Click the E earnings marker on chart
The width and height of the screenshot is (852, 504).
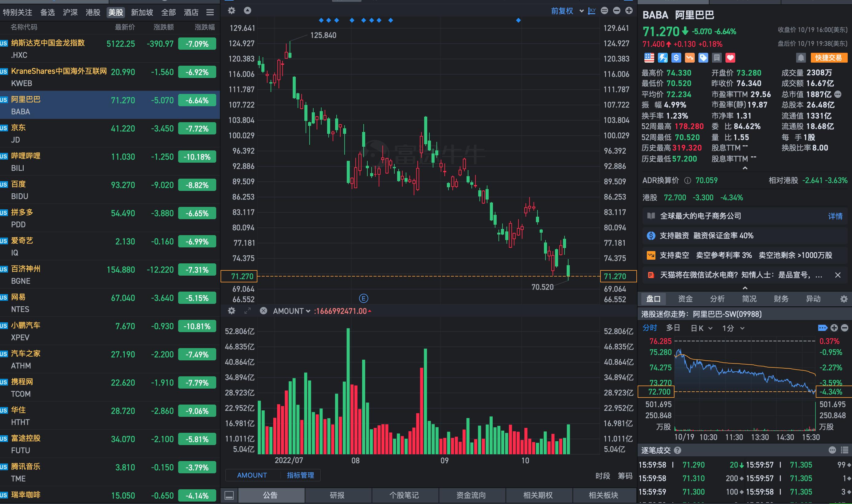363,298
